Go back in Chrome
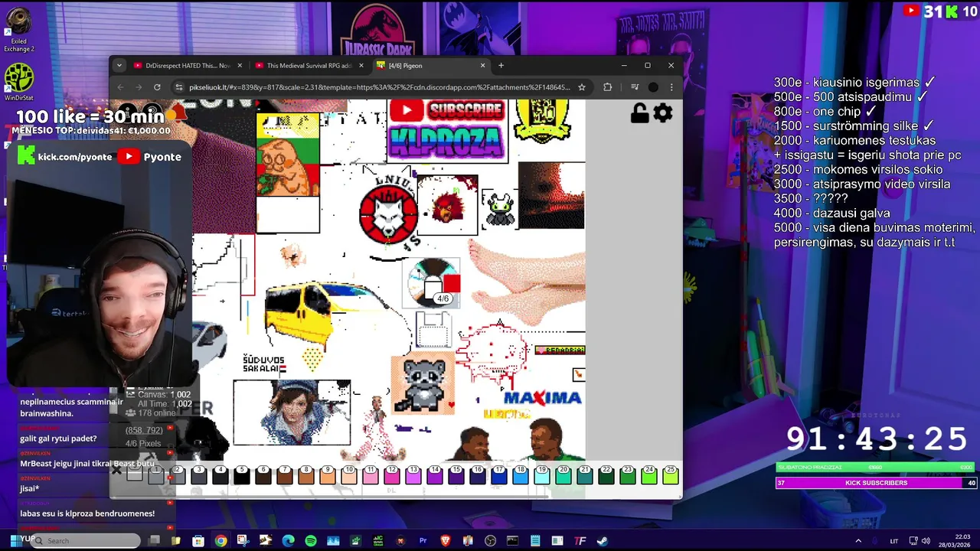This screenshot has width=980, height=551. [120, 87]
